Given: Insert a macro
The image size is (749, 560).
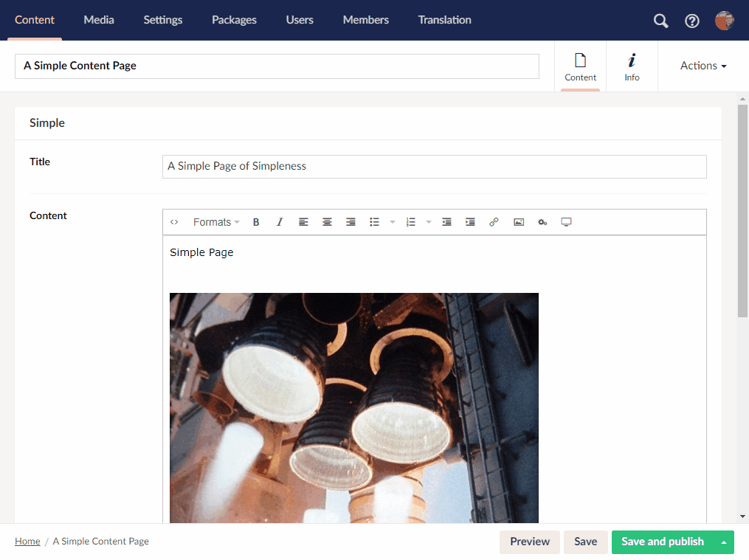Looking at the screenshot, I should pyautogui.click(x=542, y=222).
